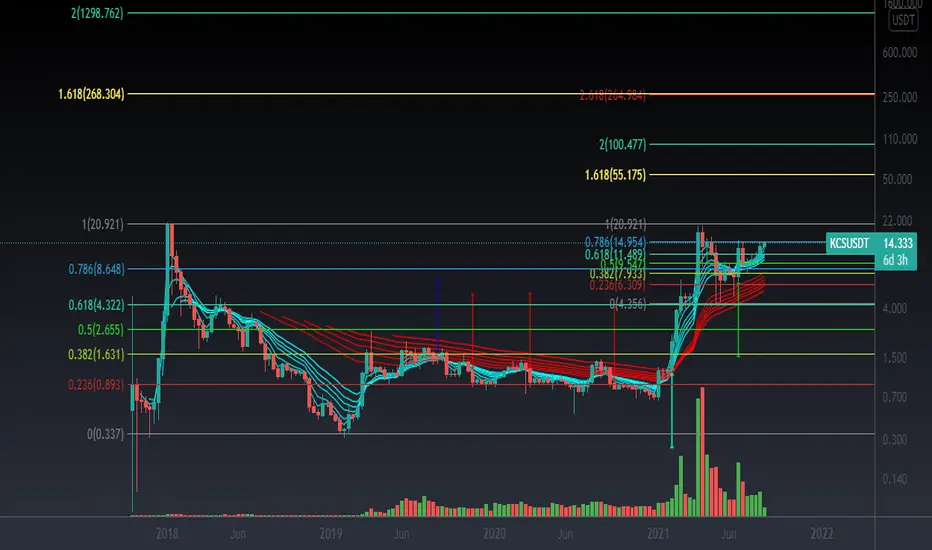Select the 2.618(264.984) extension label

point(613,95)
